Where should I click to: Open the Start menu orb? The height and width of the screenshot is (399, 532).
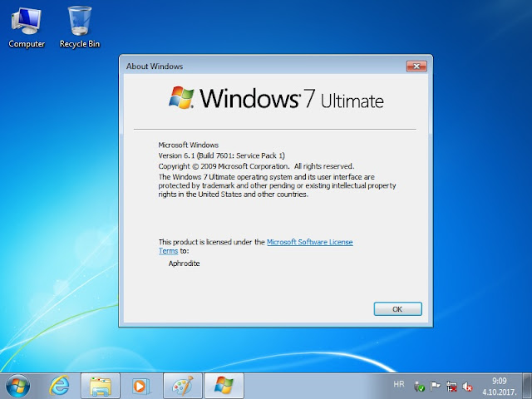click(17, 386)
